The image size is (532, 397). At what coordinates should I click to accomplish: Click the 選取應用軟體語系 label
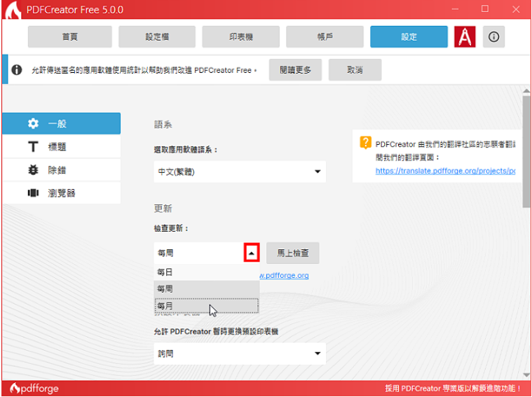[186, 150]
